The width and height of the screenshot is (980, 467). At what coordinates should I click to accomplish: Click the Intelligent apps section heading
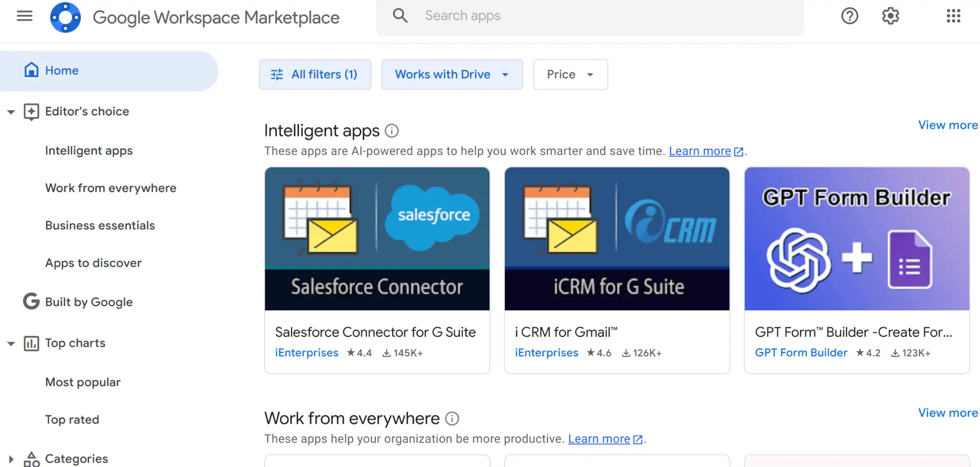(322, 131)
